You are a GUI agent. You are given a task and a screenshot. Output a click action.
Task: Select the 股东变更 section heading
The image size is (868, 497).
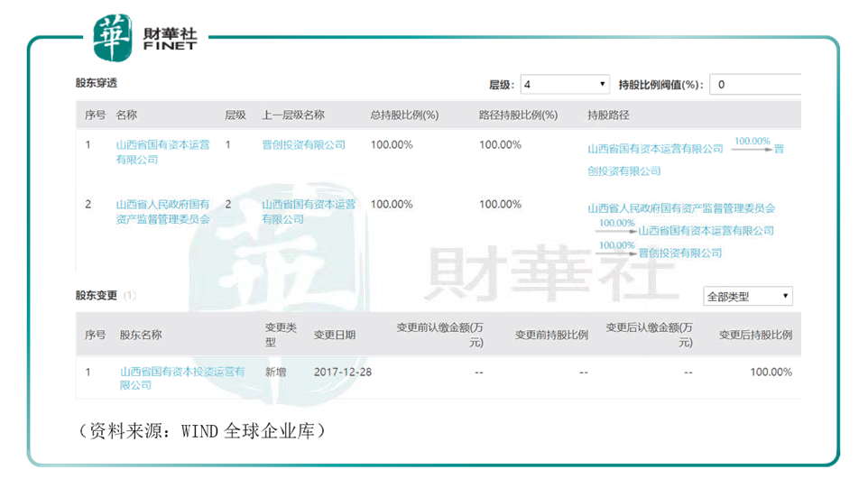(97, 296)
